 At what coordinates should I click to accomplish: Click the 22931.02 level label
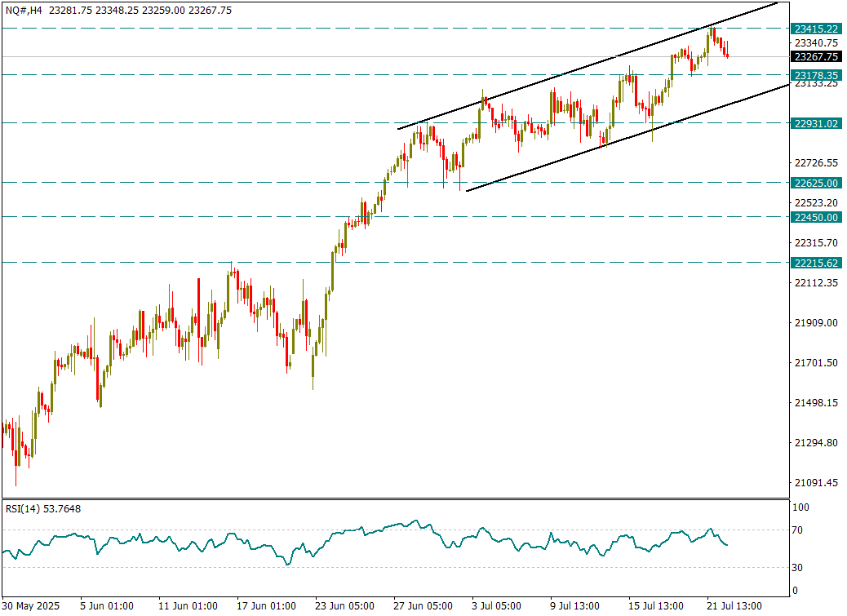point(816,124)
